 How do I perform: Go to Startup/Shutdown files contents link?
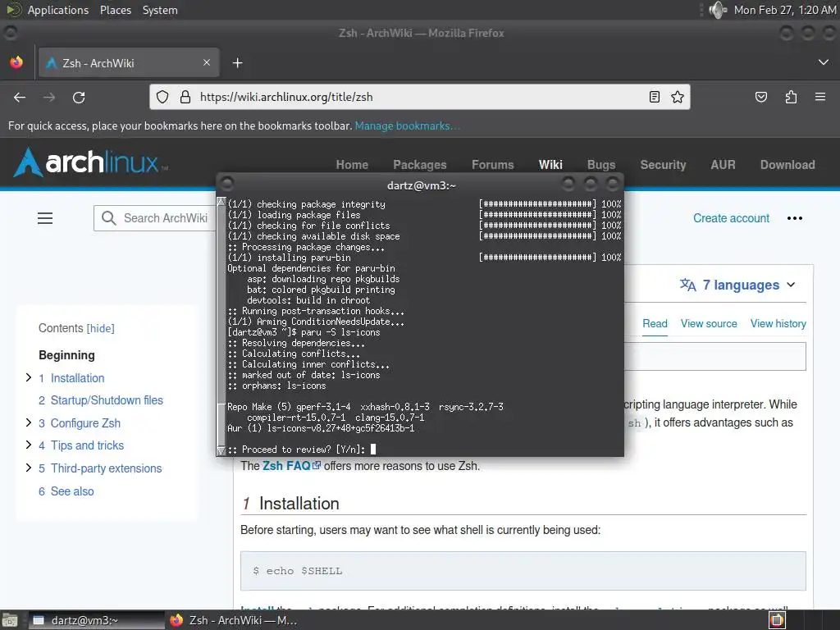(101, 400)
